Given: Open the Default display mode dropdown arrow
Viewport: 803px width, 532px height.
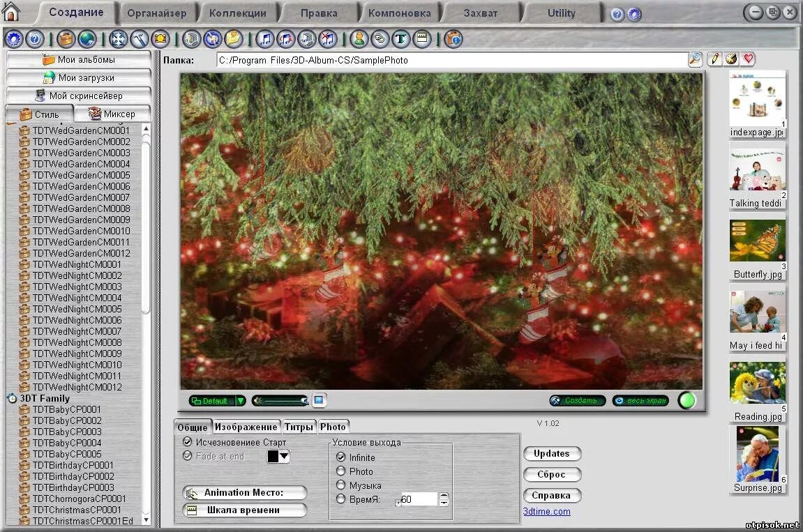Looking at the screenshot, I should (240, 401).
